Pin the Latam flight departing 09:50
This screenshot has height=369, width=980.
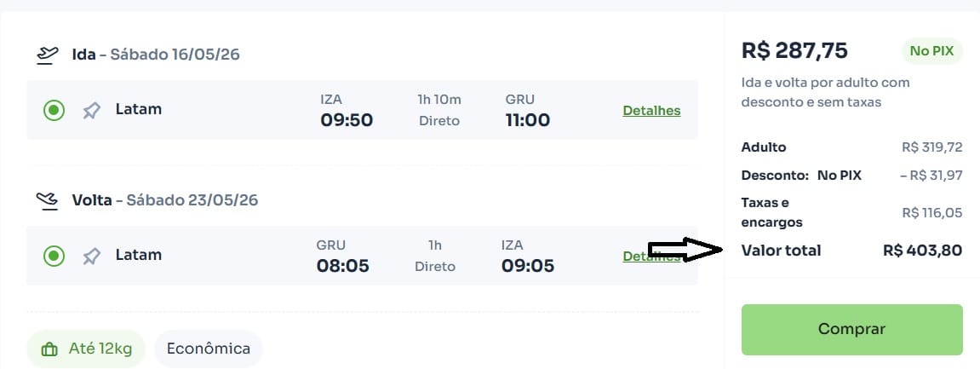click(91, 110)
